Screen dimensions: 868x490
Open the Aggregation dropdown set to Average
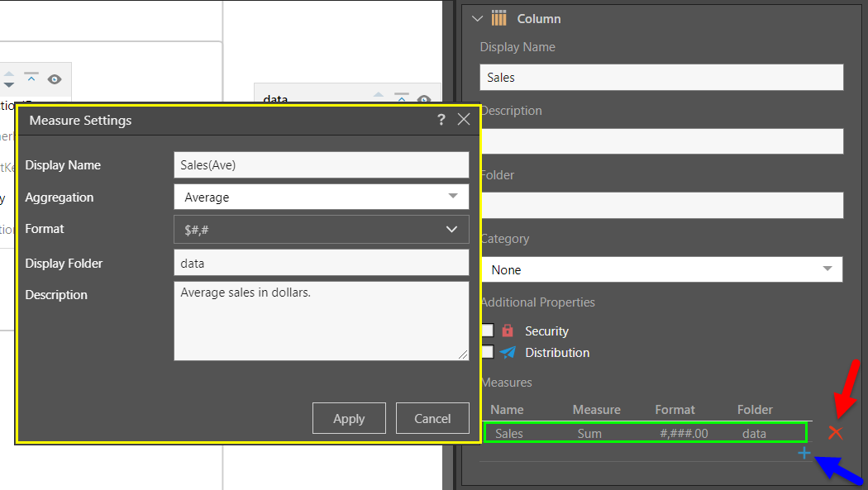[x=321, y=197]
